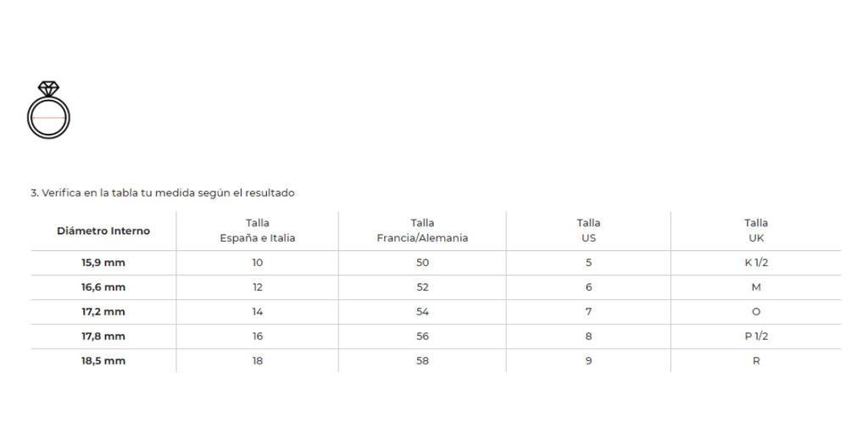Screen dimensions: 868x434
Task: Click the 15,9 mm diameter row
Action: 103,263
